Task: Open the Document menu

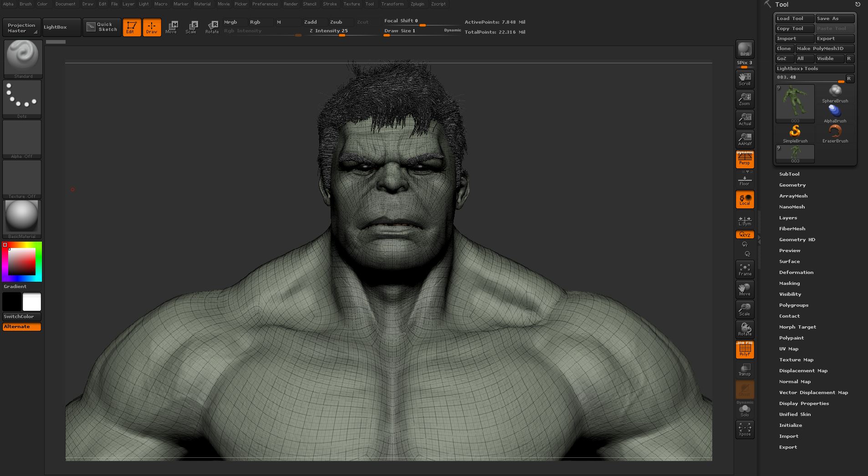Action: (65, 4)
